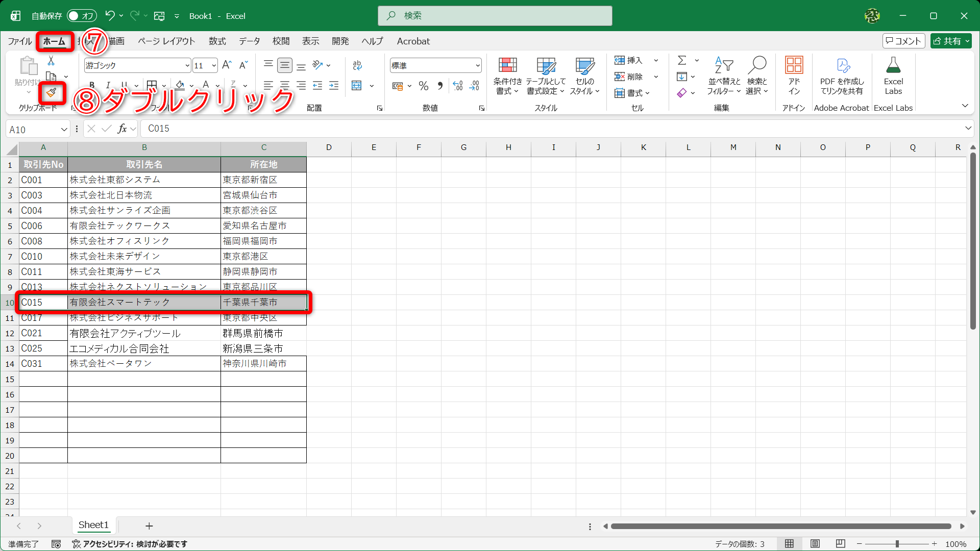Select the Sheet1 tab
Viewport: 980px width, 551px height.
93,525
